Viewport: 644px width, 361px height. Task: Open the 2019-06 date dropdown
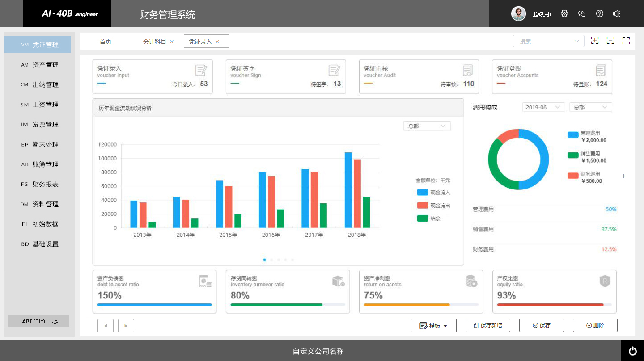pyautogui.click(x=542, y=107)
